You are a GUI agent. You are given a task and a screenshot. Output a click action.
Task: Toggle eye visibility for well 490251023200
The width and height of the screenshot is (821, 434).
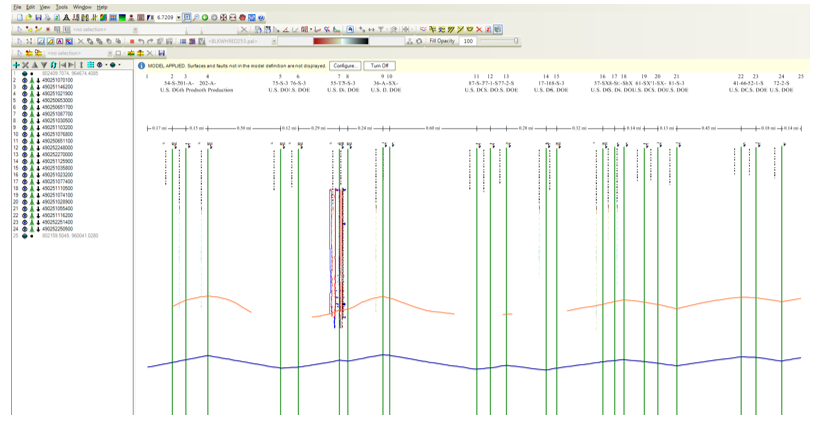tap(25, 175)
